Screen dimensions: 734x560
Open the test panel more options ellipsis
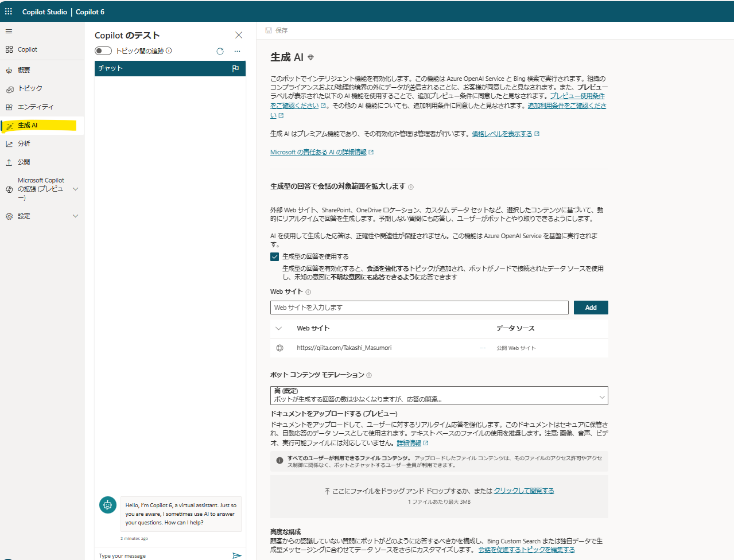237,51
